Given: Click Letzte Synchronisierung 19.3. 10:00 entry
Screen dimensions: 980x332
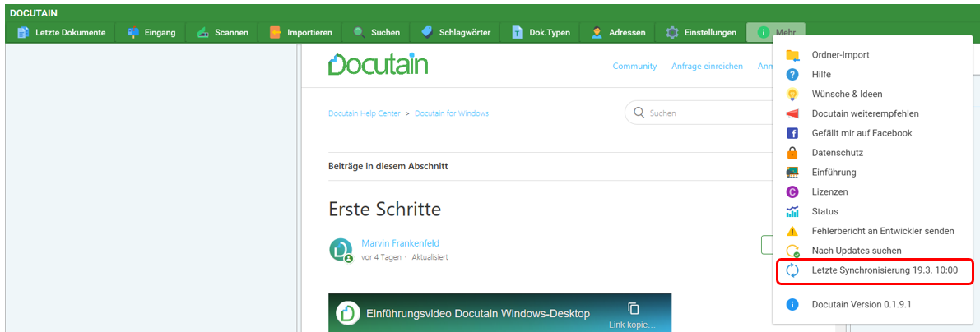Looking at the screenshot, I should coord(875,270).
